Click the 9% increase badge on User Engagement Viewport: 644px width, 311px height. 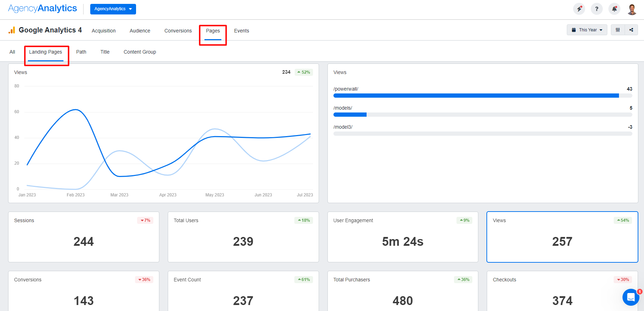pyautogui.click(x=464, y=220)
